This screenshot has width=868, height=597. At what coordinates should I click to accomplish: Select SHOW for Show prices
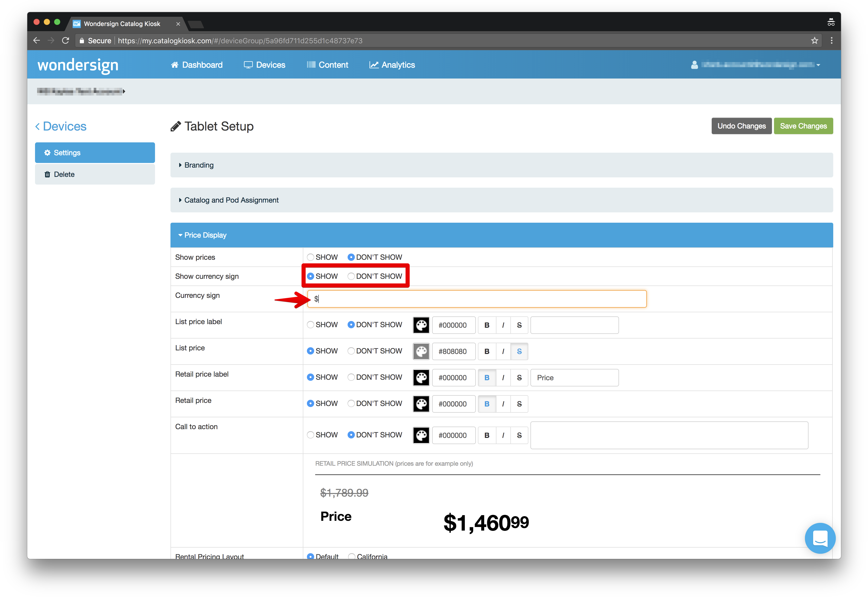311,257
